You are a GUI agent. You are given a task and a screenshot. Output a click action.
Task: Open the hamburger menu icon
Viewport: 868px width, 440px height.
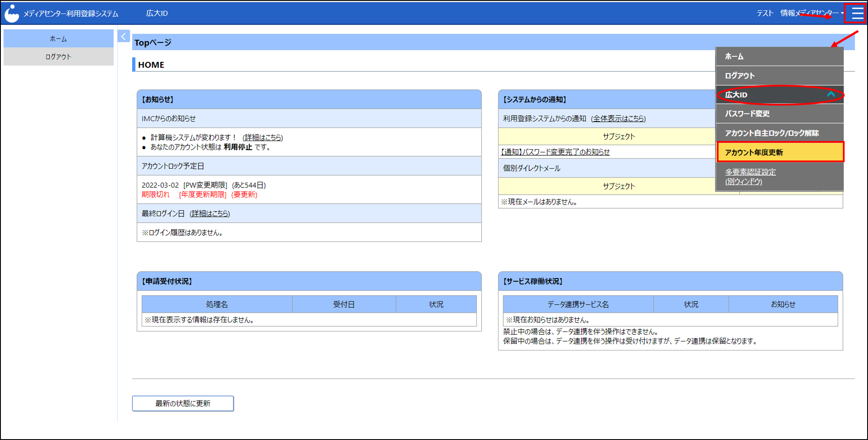point(857,13)
